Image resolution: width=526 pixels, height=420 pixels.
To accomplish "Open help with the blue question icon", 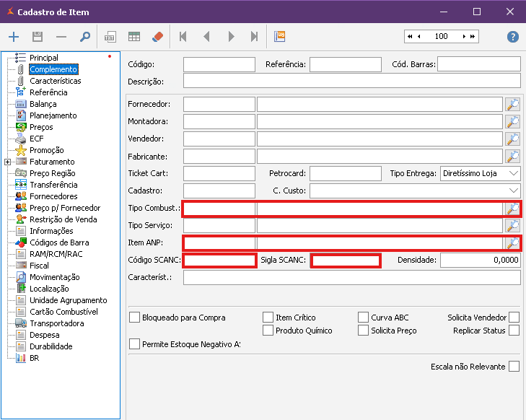I will pyautogui.click(x=513, y=37).
